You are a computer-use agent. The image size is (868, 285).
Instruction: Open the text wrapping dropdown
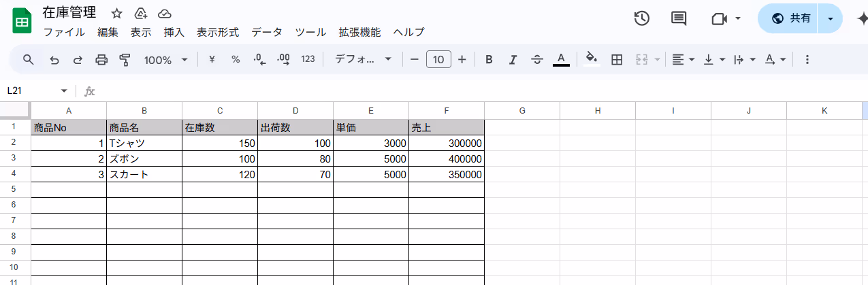click(x=745, y=60)
